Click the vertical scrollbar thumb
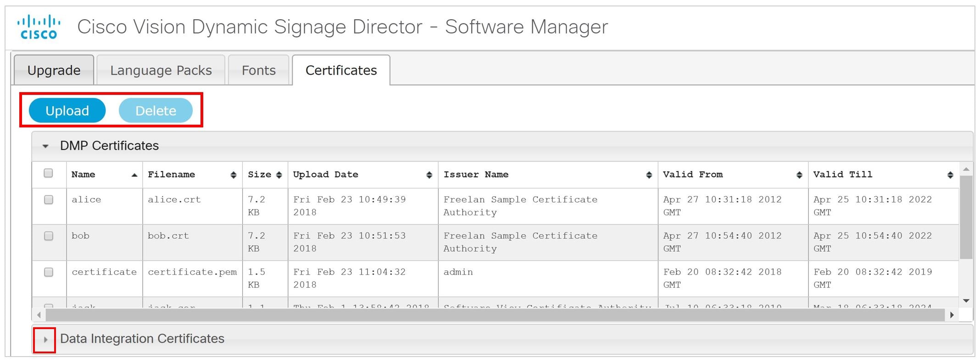This screenshot has width=980, height=363. [966, 217]
